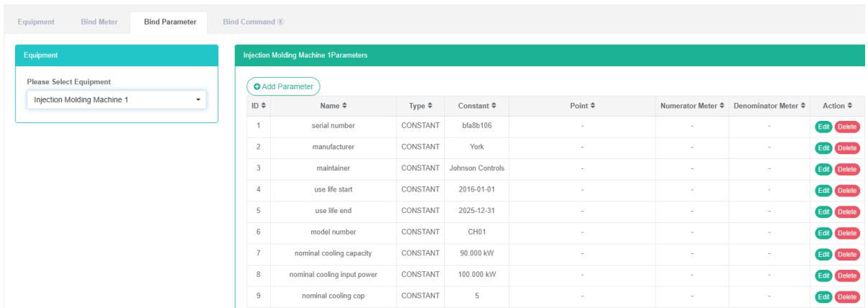Edit the serial number parameter
This screenshot has height=308, width=868.
click(821, 127)
